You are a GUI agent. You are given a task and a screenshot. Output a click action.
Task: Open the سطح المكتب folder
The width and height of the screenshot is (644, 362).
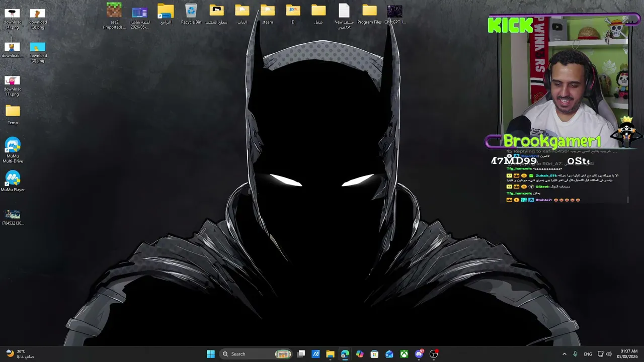[216, 14]
